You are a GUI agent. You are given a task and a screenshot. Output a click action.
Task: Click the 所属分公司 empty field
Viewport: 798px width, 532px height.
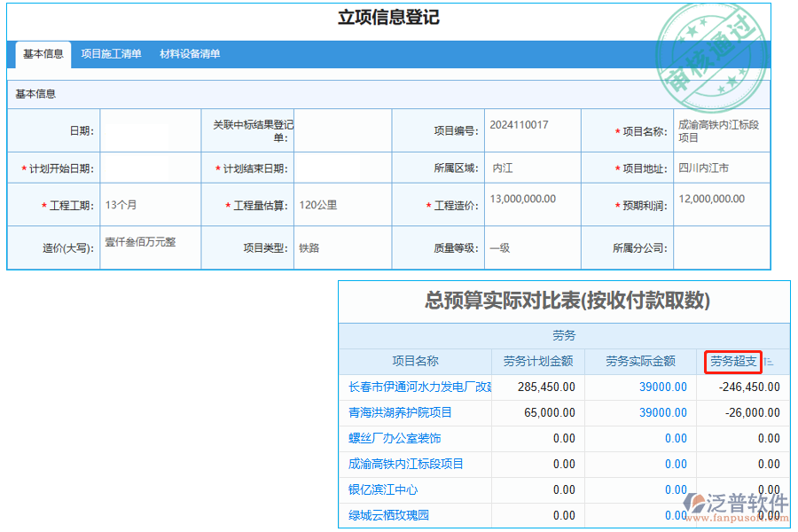[x=721, y=248]
